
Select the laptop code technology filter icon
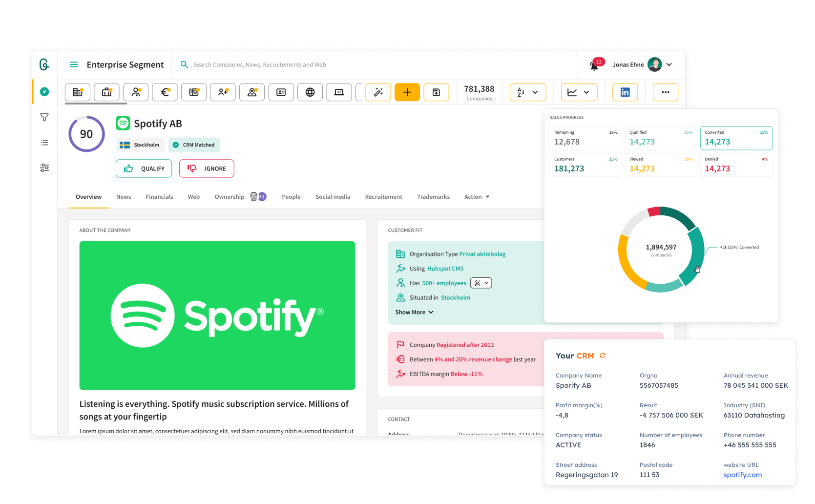tap(339, 92)
